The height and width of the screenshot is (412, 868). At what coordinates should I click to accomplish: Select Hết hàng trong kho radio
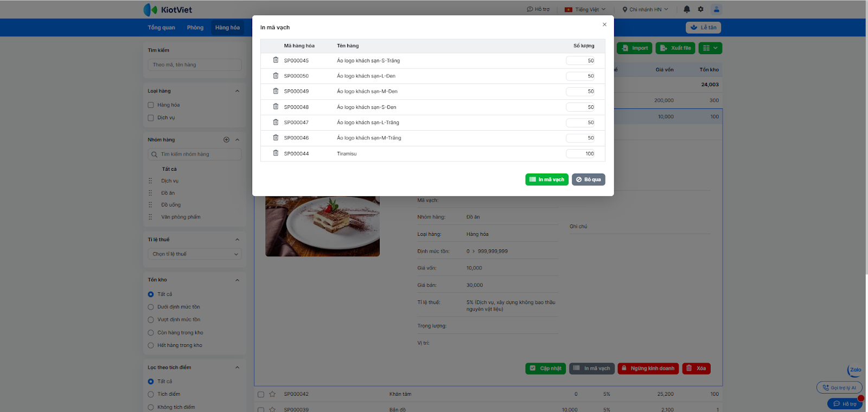(x=151, y=345)
